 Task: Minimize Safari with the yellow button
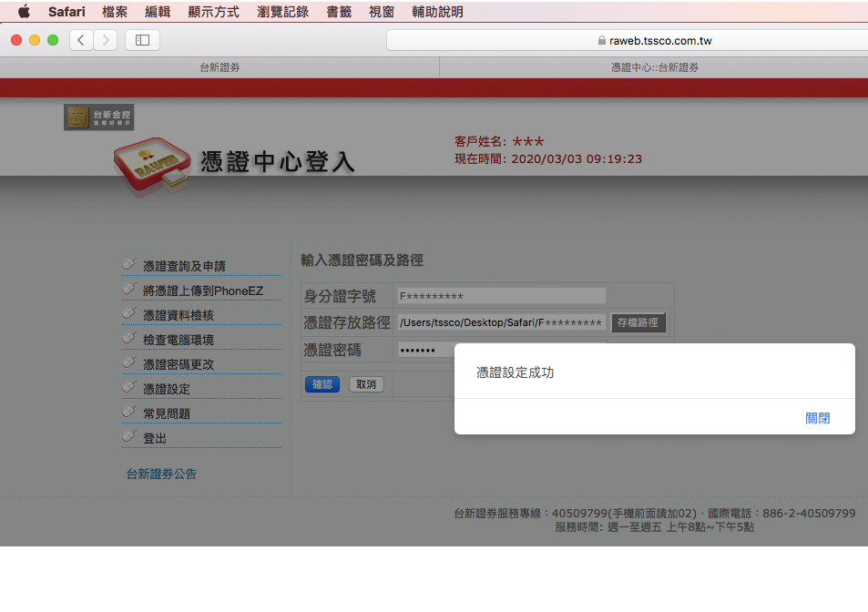[35, 40]
